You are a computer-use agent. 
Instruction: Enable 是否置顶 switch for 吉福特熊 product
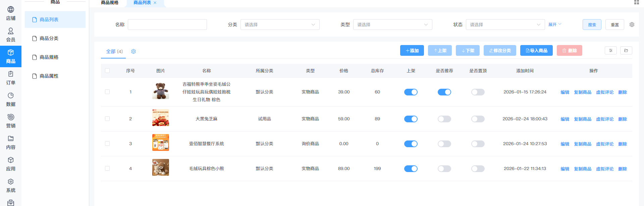tap(478, 92)
